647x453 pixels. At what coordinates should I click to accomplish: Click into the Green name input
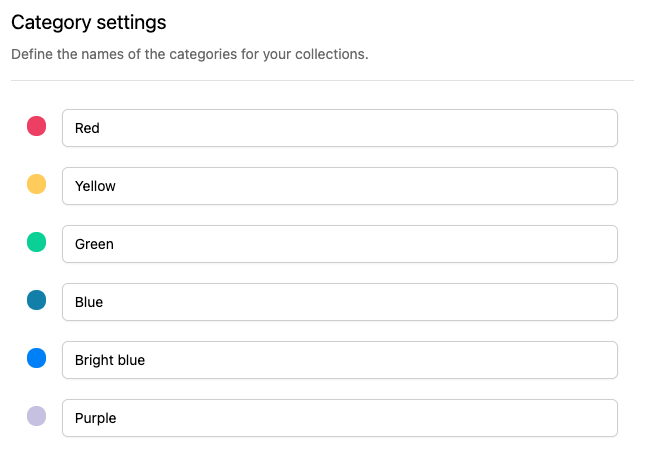[339, 244]
